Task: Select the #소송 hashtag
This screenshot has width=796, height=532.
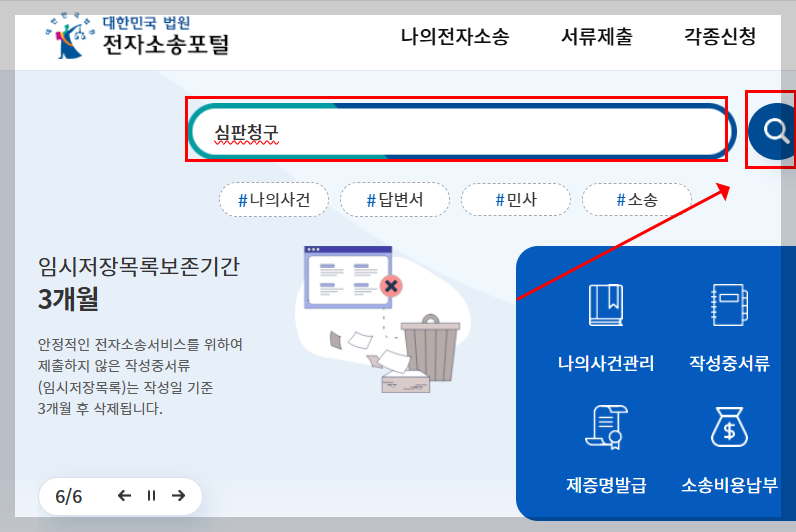Action: pos(637,200)
